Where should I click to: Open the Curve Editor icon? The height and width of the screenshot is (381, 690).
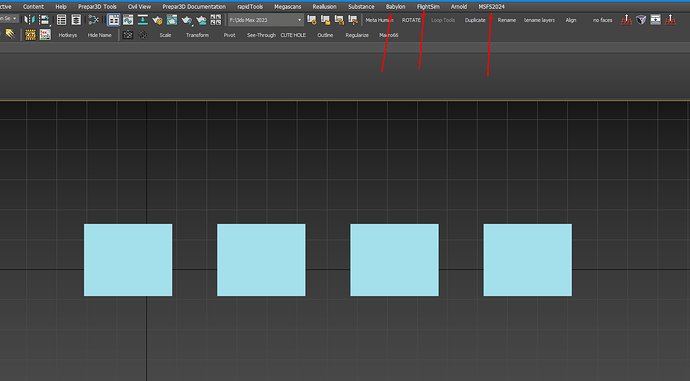128,20
